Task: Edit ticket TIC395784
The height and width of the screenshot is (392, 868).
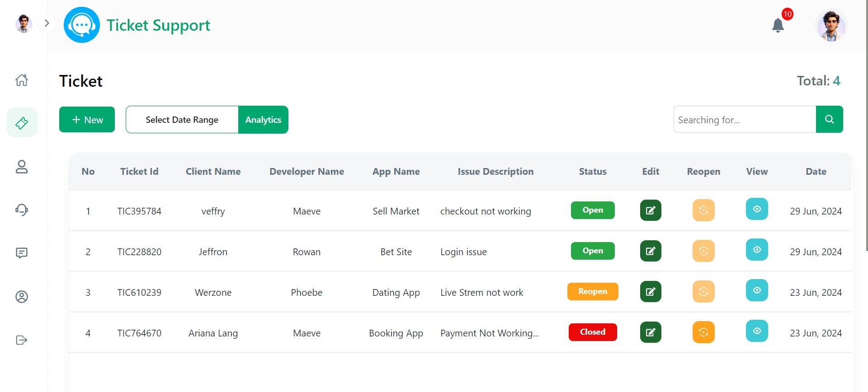Action: pos(651,210)
